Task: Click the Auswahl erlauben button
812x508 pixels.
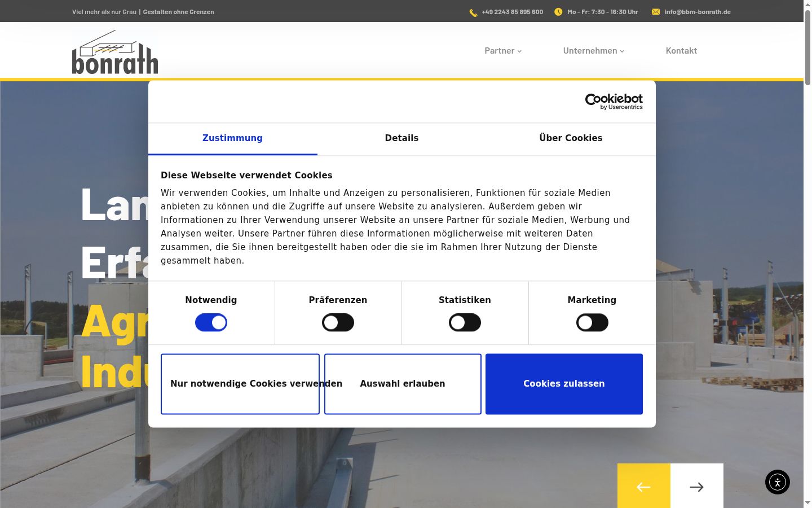Action: [403, 384]
